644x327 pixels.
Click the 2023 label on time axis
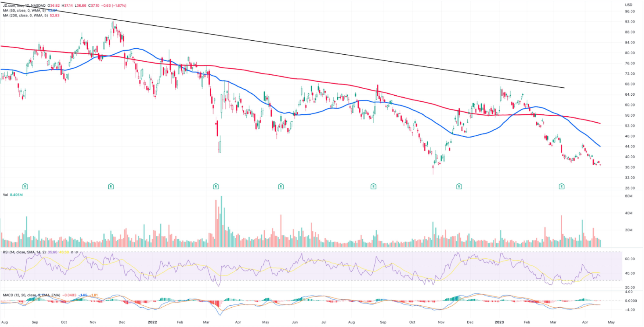click(x=499, y=322)
